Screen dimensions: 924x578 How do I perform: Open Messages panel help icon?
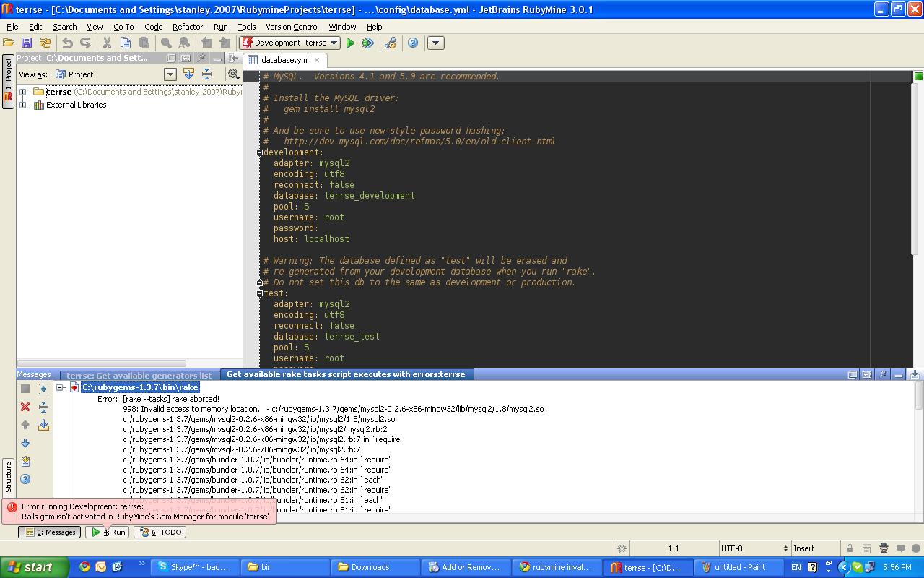(25, 479)
